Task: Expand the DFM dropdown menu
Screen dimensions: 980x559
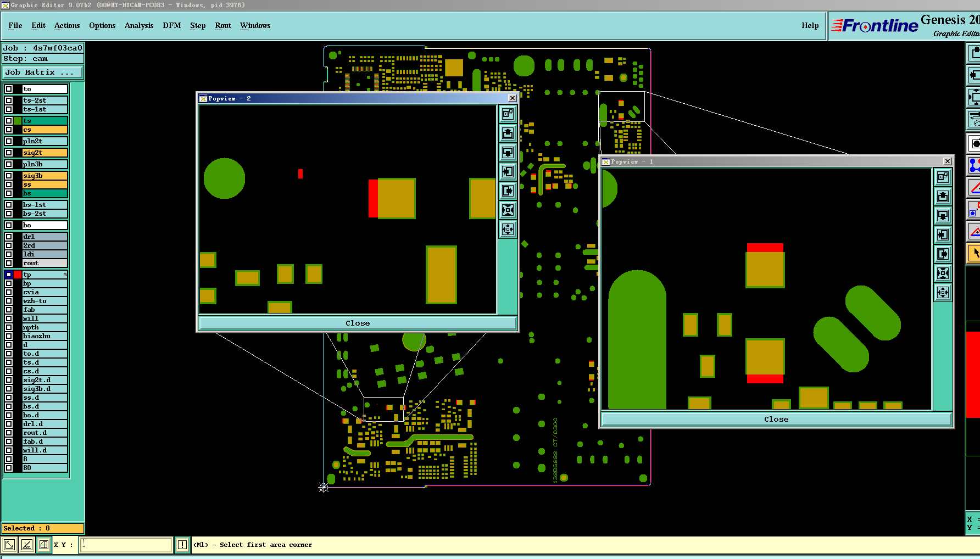Action: 172,26
